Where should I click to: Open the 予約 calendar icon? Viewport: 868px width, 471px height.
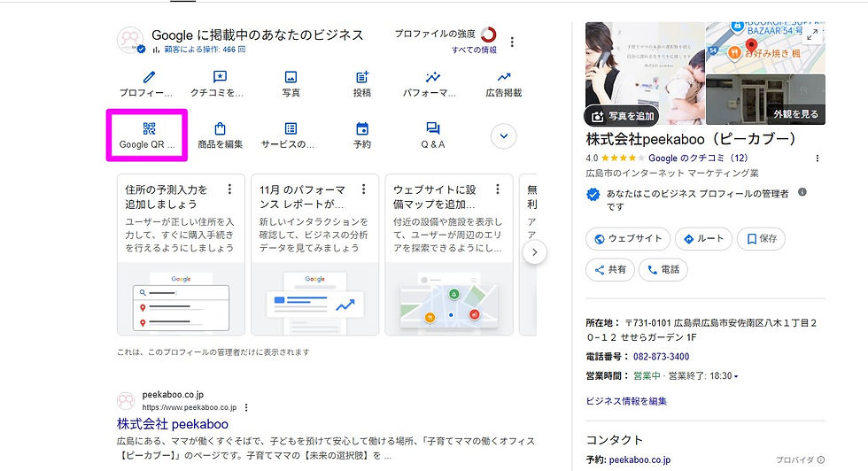[362, 128]
